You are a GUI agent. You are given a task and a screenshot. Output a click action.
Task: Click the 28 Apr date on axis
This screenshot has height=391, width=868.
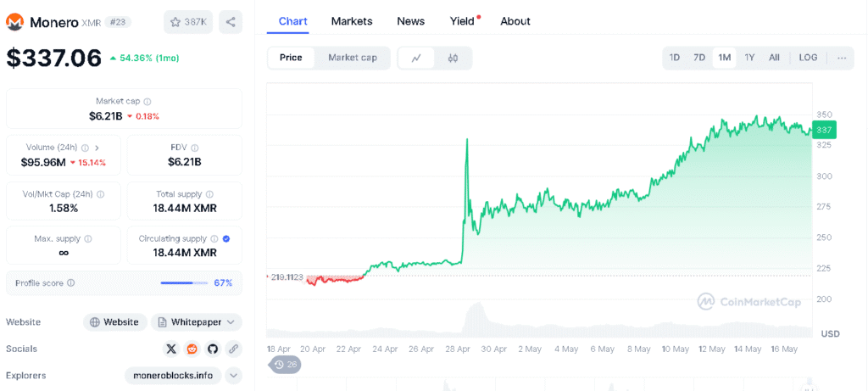coord(456,349)
